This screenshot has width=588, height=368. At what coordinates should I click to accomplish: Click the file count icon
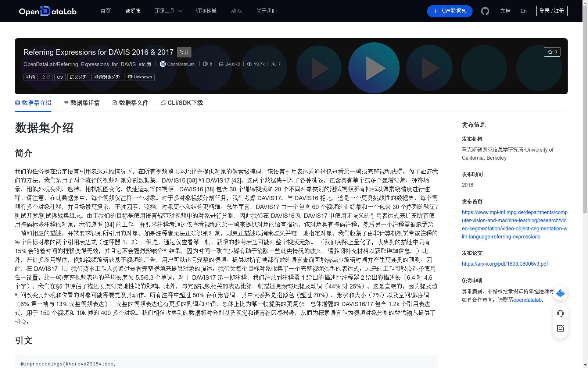pos(205,64)
